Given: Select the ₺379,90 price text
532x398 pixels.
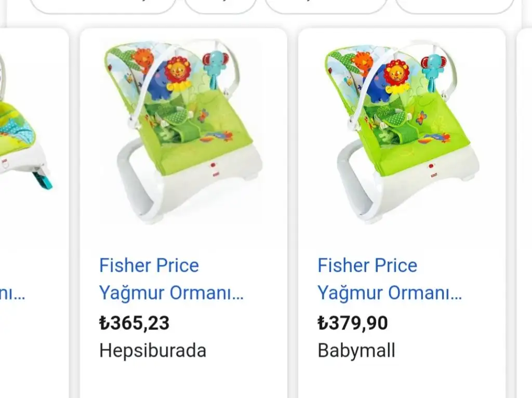Looking at the screenshot, I should coord(353,323).
